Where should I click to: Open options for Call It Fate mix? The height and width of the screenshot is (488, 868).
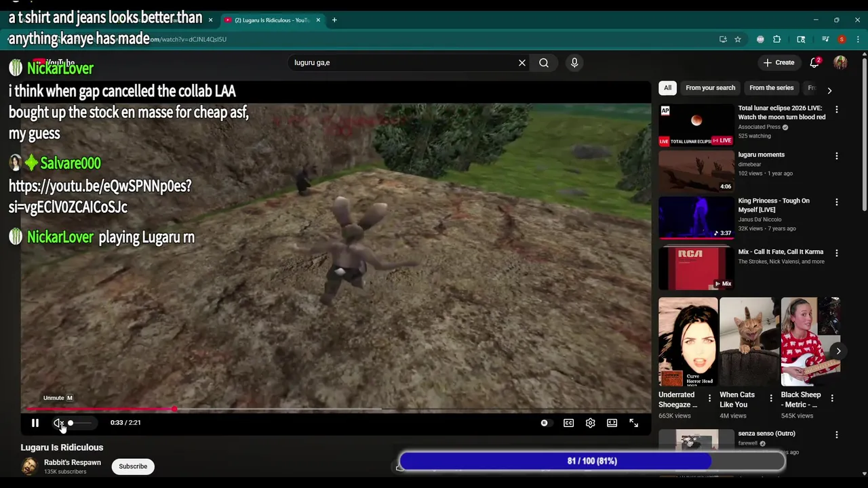(837, 253)
